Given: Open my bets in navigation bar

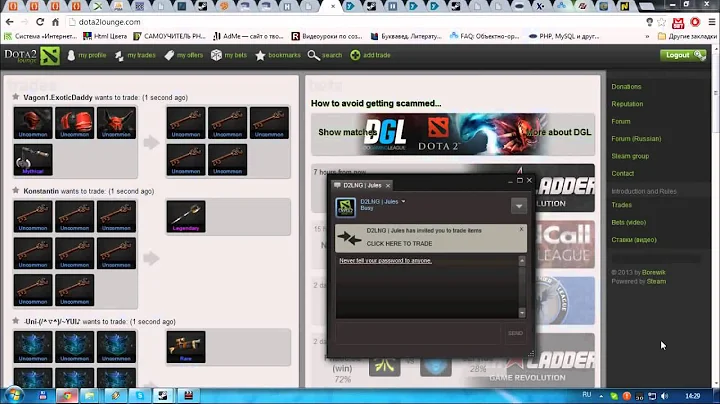Looking at the screenshot, I should 229,55.
